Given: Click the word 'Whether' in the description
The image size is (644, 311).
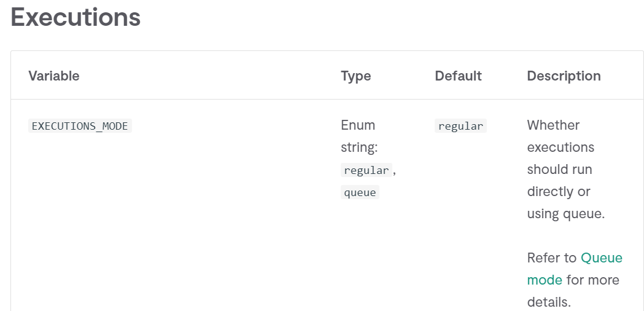Looking at the screenshot, I should coord(553,125).
